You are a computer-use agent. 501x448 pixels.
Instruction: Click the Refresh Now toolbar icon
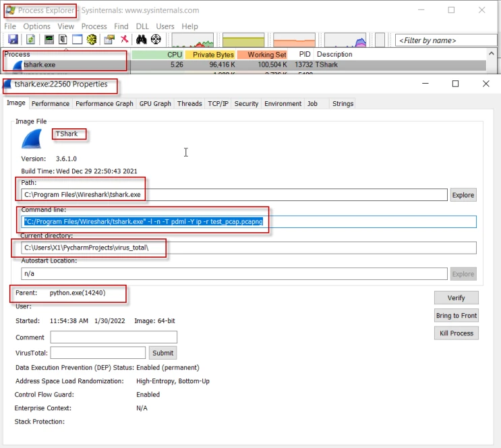coord(30,40)
